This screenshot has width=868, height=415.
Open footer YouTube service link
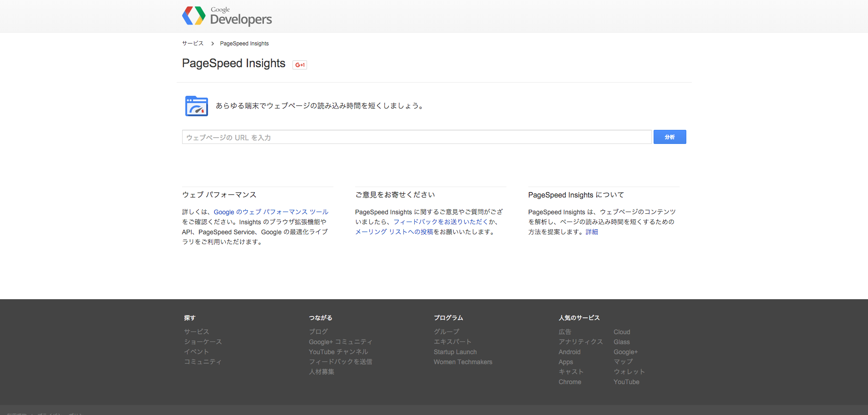click(x=626, y=382)
